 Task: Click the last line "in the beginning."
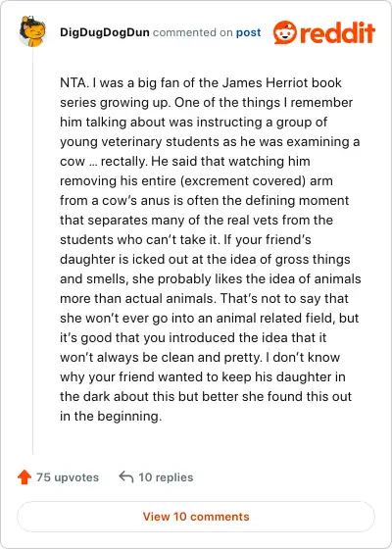tap(111, 417)
